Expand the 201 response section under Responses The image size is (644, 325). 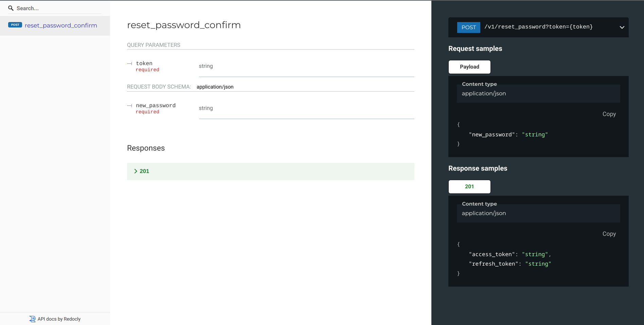click(144, 171)
